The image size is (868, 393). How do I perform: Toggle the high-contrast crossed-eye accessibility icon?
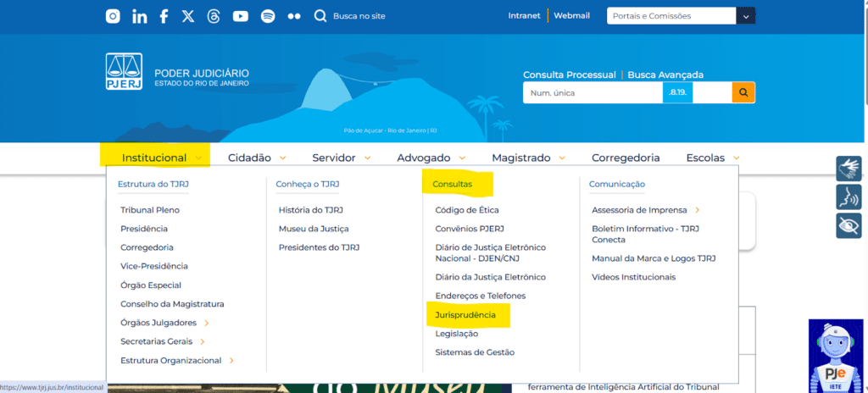[x=849, y=225]
